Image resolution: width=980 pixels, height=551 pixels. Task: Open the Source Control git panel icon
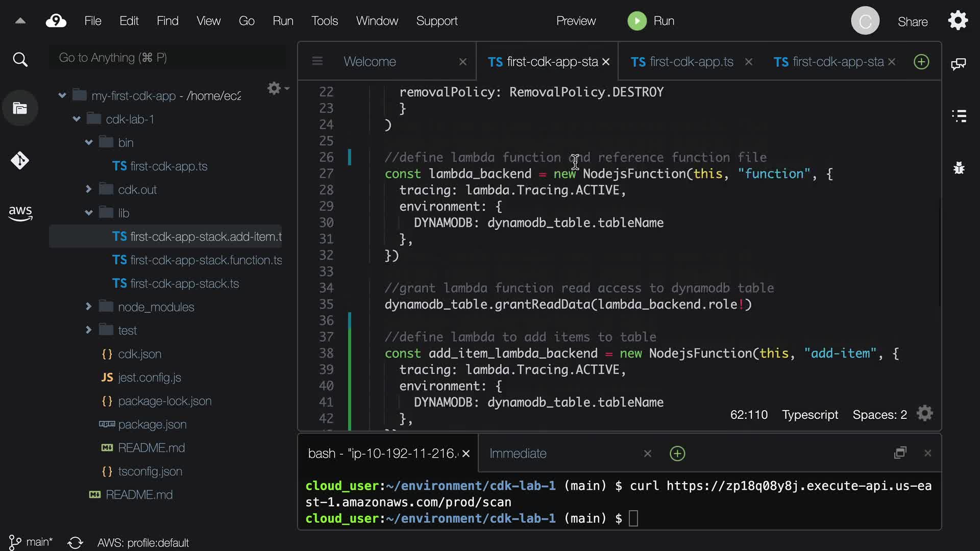point(20,161)
